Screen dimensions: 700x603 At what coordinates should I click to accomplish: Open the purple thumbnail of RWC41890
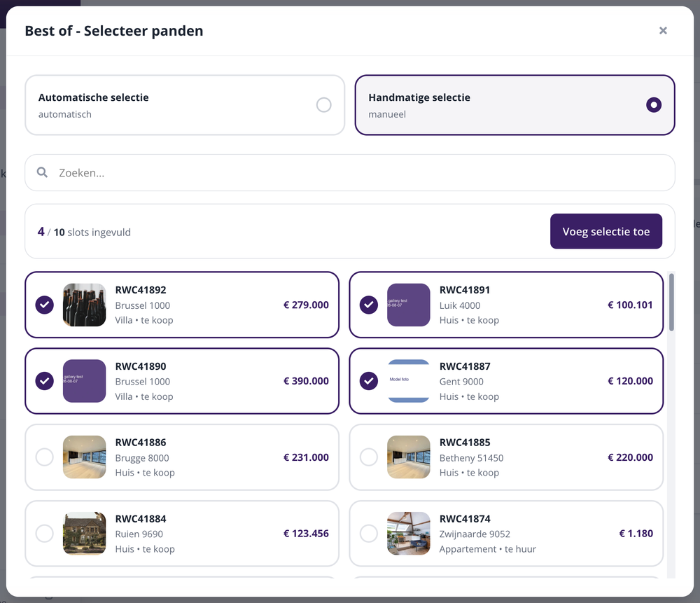point(85,381)
